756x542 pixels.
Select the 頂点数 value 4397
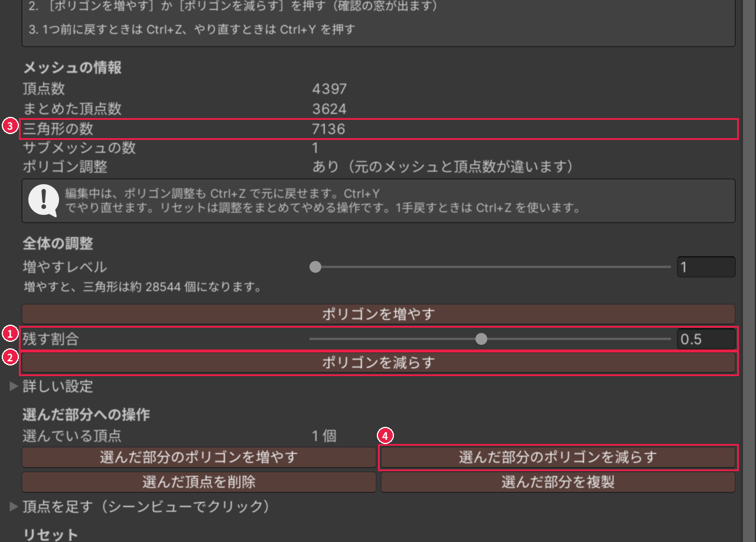click(330, 89)
